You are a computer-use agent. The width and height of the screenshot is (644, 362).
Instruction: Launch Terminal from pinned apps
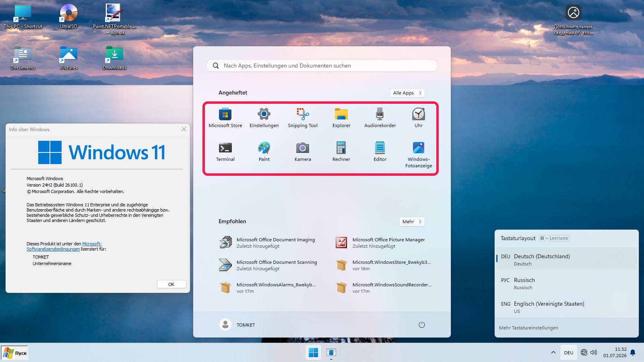(x=225, y=152)
